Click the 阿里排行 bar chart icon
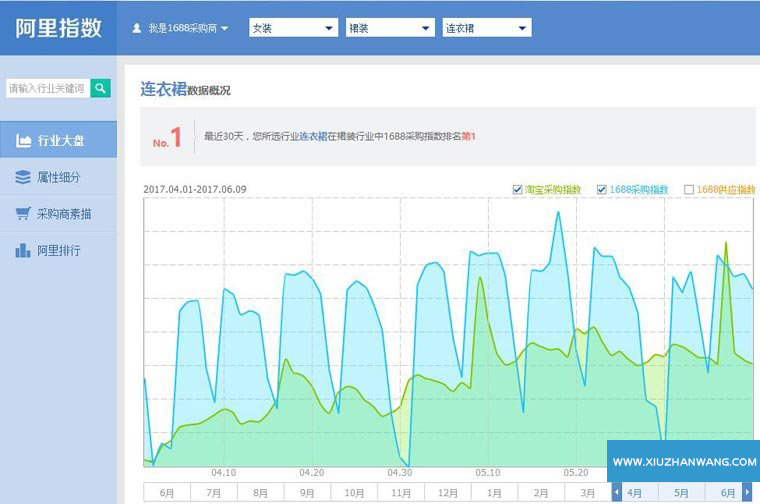 click(x=23, y=250)
